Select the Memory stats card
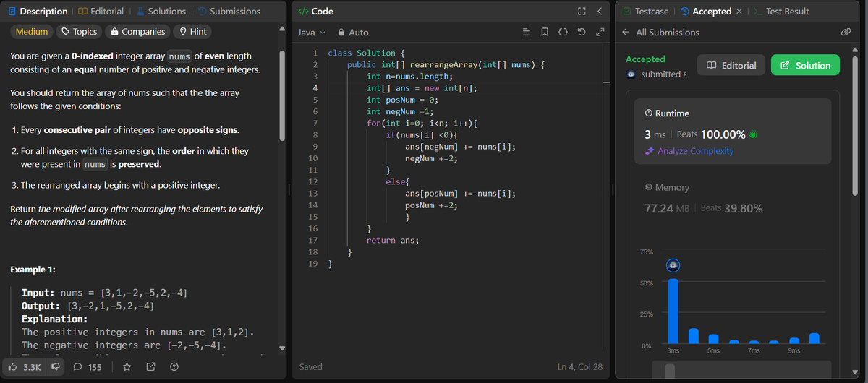Viewport: 868px width, 383px height. (733, 199)
